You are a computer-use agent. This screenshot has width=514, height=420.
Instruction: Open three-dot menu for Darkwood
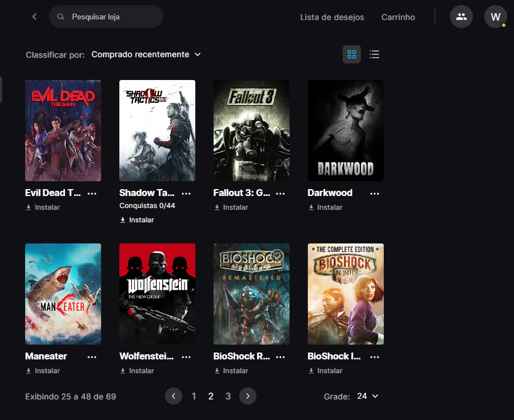375,193
